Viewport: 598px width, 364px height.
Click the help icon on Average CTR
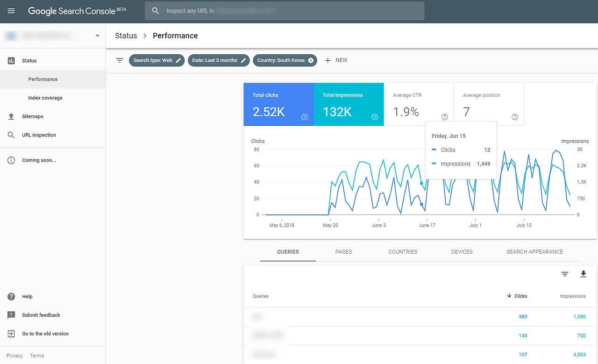click(445, 117)
